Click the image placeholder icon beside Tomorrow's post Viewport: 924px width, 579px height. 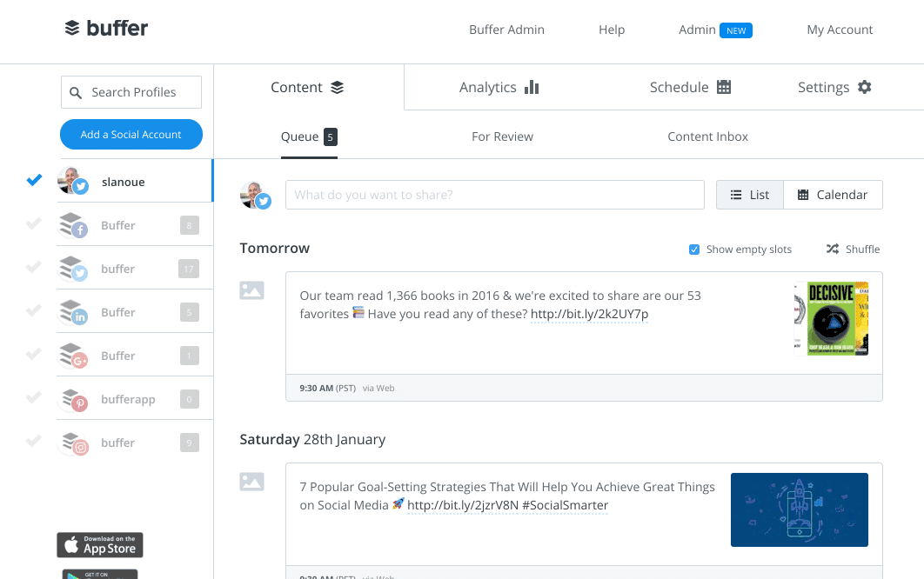tap(251, 290)
